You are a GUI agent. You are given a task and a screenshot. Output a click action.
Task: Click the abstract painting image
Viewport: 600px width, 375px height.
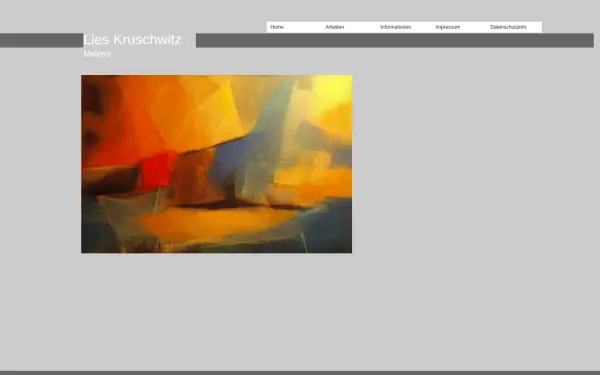217,164
